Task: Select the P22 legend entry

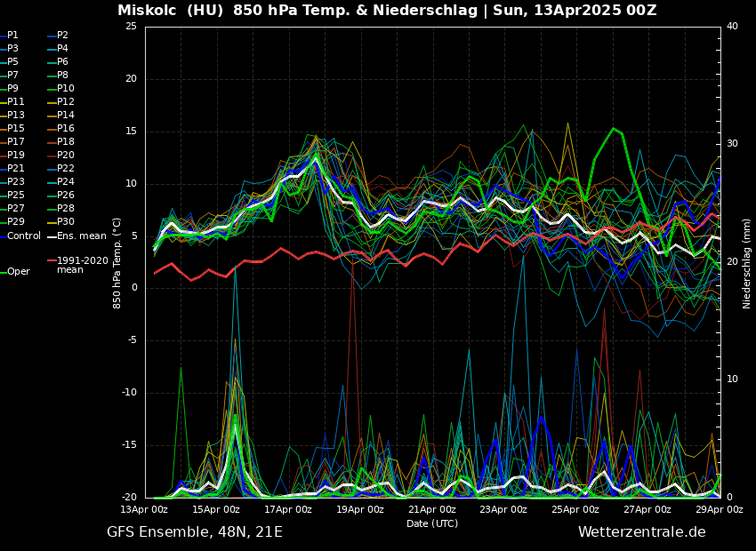Action: pyautogui.click(x=65, y=169)
